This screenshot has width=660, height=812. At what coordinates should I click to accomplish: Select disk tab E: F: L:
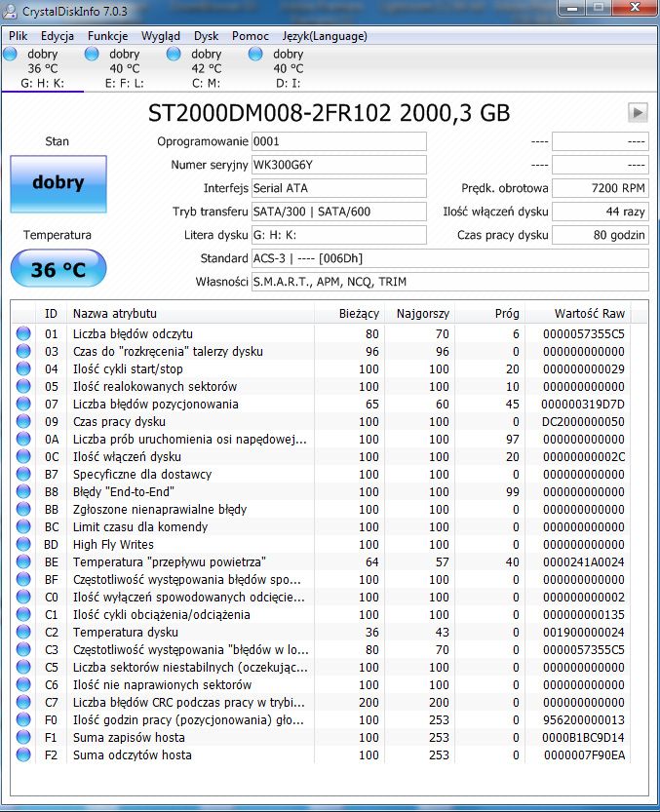[125, 68]
